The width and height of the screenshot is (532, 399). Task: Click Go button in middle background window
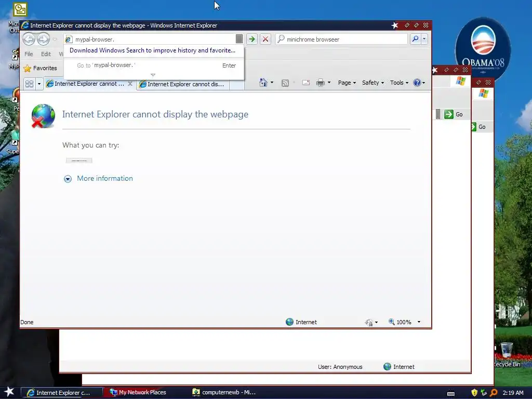pyautogui.click(x=454, y=114)
